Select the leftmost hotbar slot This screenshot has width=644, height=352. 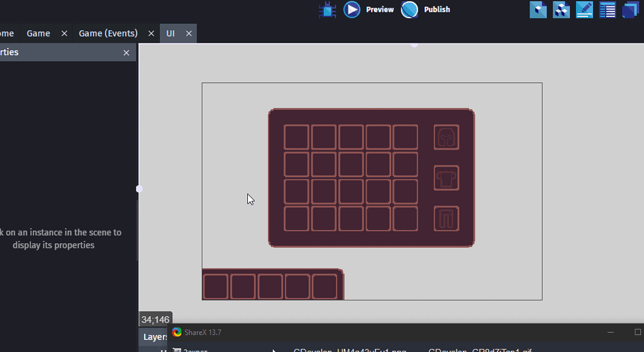click(216, 287)
